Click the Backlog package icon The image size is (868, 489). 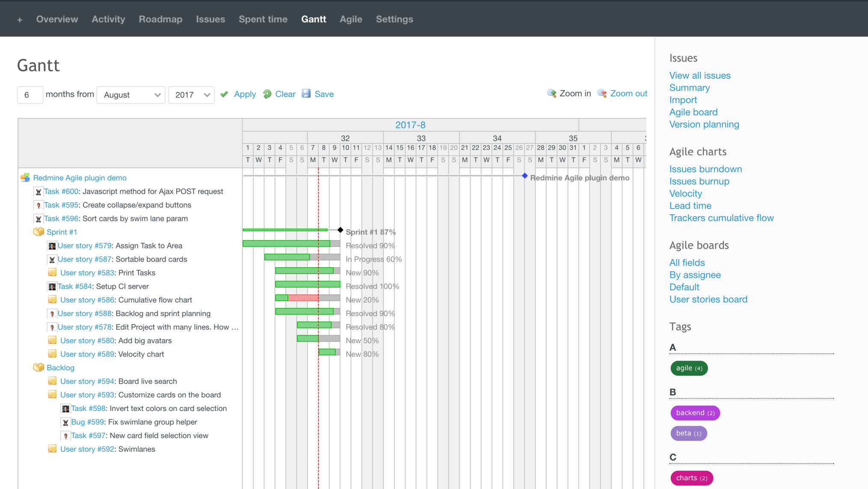click(x=39, y=367)
